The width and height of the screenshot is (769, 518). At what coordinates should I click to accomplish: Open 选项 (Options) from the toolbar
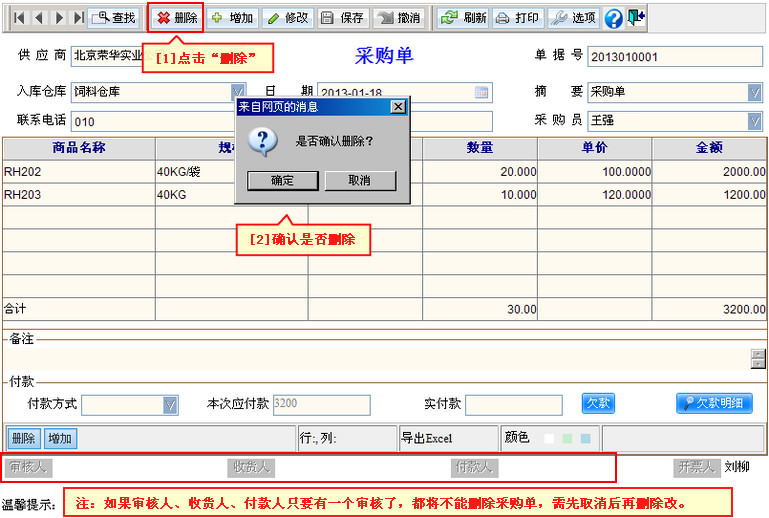(x=574, y=18)
